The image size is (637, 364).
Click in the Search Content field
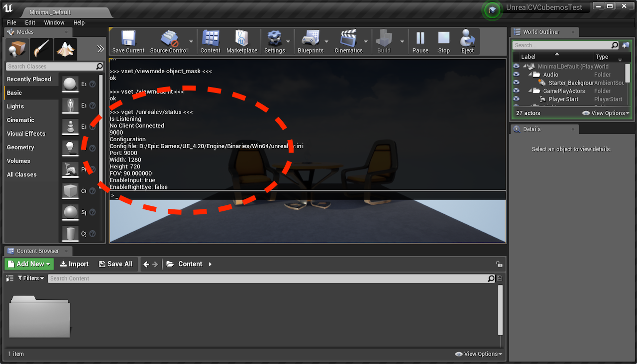pyautogui.click(x=272, y=278)
